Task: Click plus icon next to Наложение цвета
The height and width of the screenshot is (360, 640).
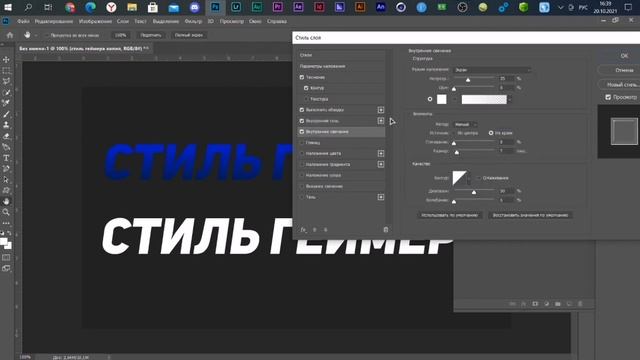Action: coord(381,153)
